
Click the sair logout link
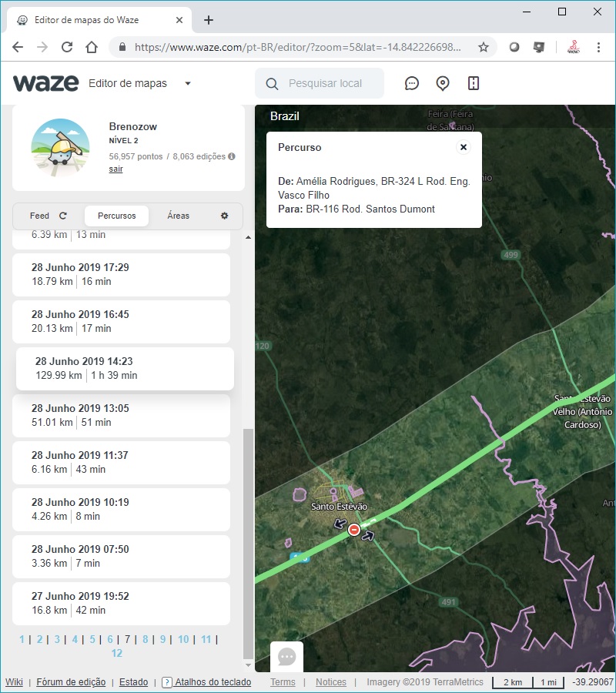coord(115,169)
